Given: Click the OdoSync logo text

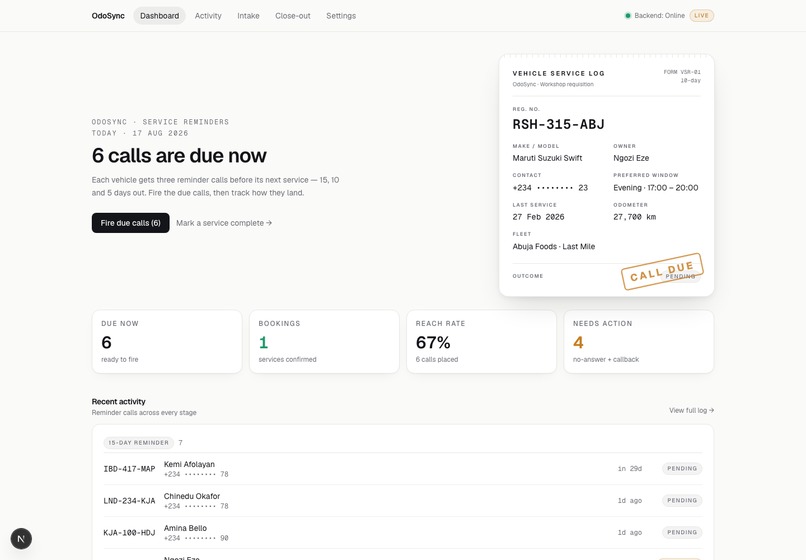Looking at the screenshot, I should pyautogui.click(x=108, y=16).
